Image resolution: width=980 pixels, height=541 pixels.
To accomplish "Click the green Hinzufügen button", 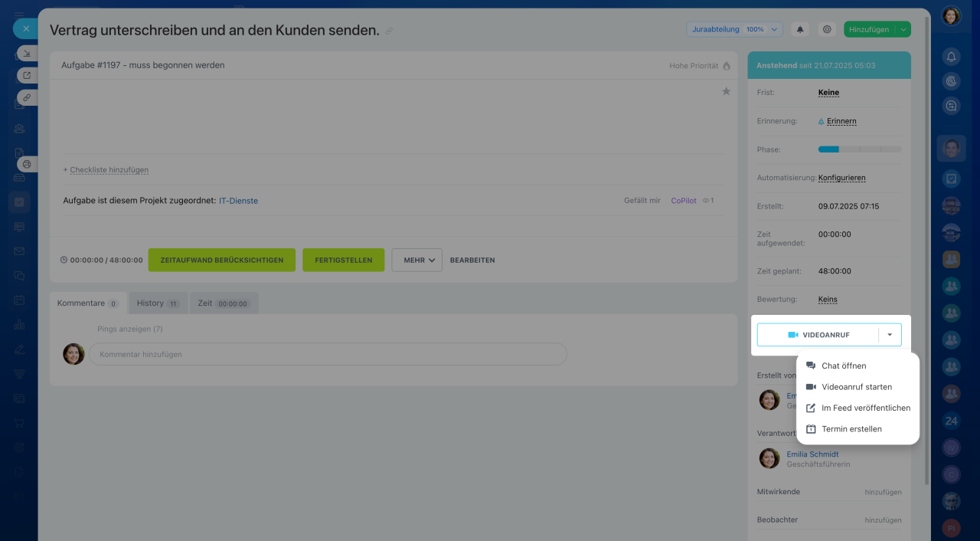I will point(869,29).
